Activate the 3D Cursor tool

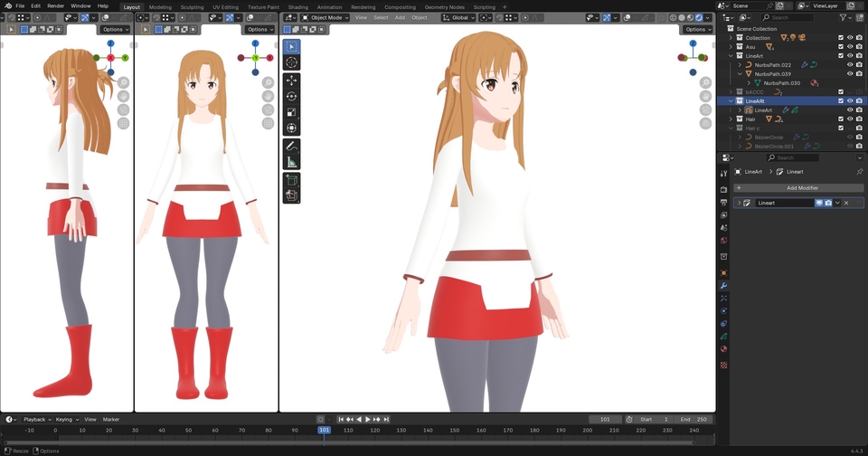[x=291, y=62]
